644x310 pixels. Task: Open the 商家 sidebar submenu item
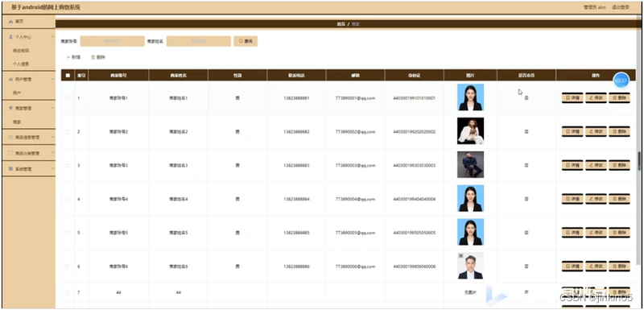click(x=17, y=122)
